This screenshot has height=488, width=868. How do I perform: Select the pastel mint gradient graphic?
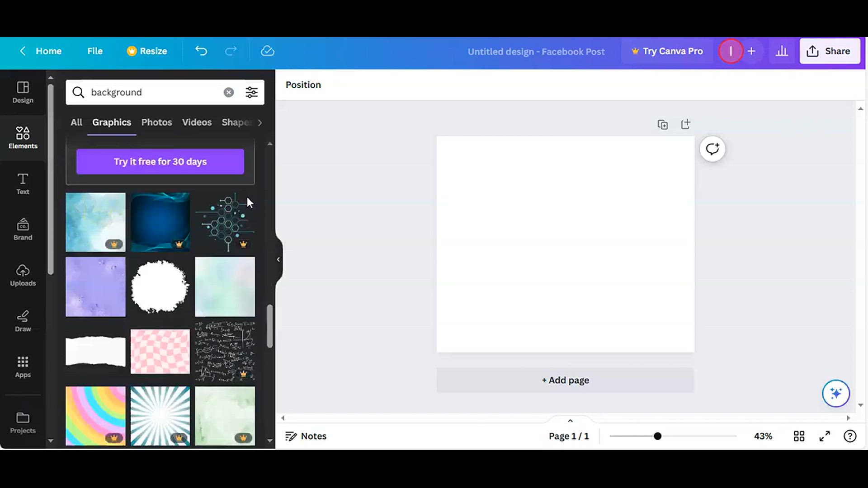click(225, 287)
